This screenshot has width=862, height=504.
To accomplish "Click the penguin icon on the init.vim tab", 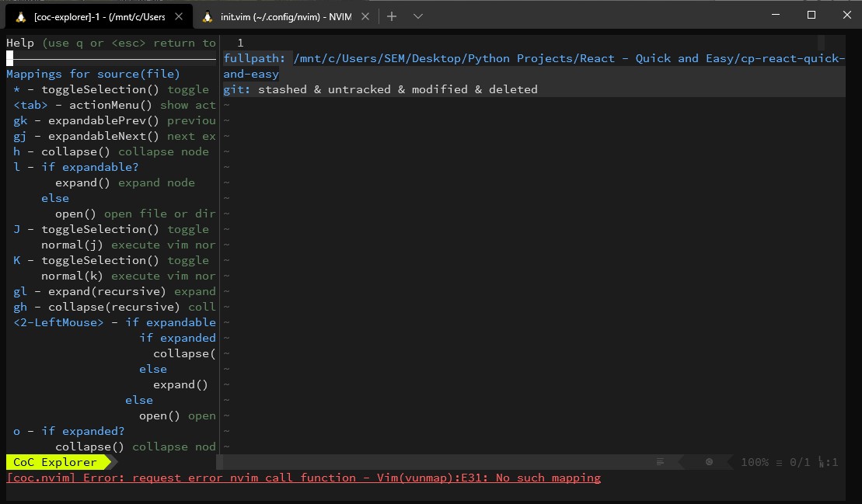I will click(208, 16).
